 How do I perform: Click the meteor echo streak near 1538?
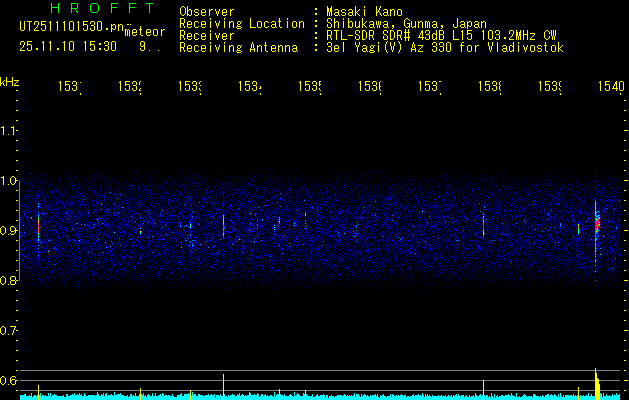pyautogui.click(x=483, y=227)
